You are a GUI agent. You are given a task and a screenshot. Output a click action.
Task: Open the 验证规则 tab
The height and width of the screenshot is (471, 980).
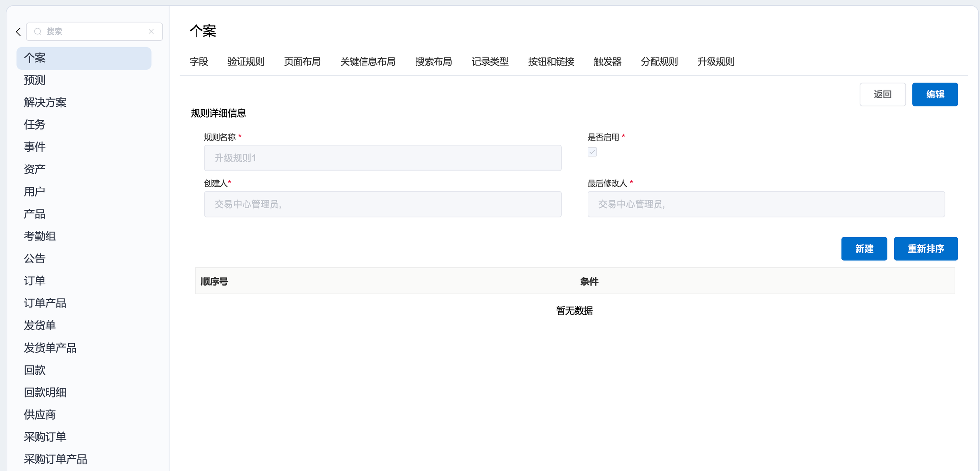[246, 62]
